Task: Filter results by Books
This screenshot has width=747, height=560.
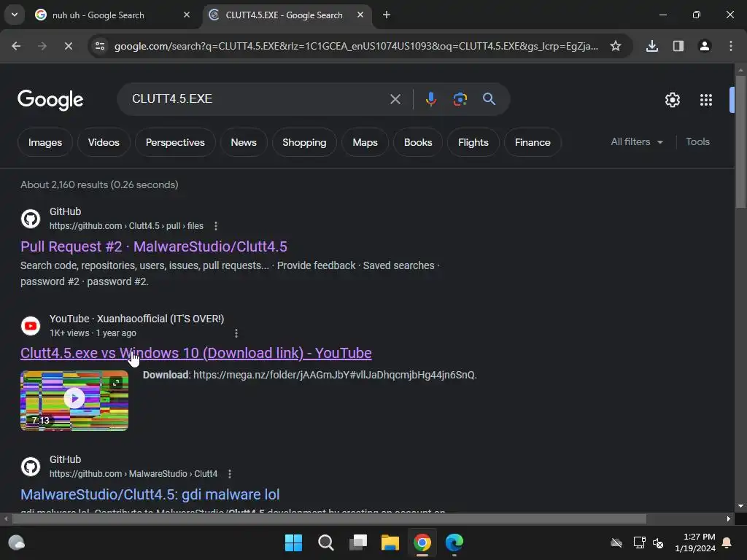Action: coord(418,142)
